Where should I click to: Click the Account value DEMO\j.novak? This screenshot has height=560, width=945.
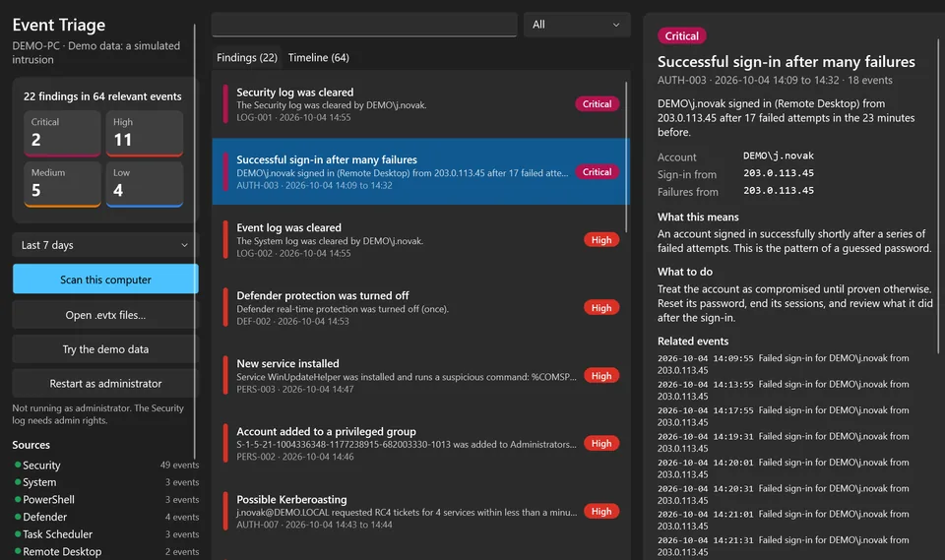click(x=778, y=156)
